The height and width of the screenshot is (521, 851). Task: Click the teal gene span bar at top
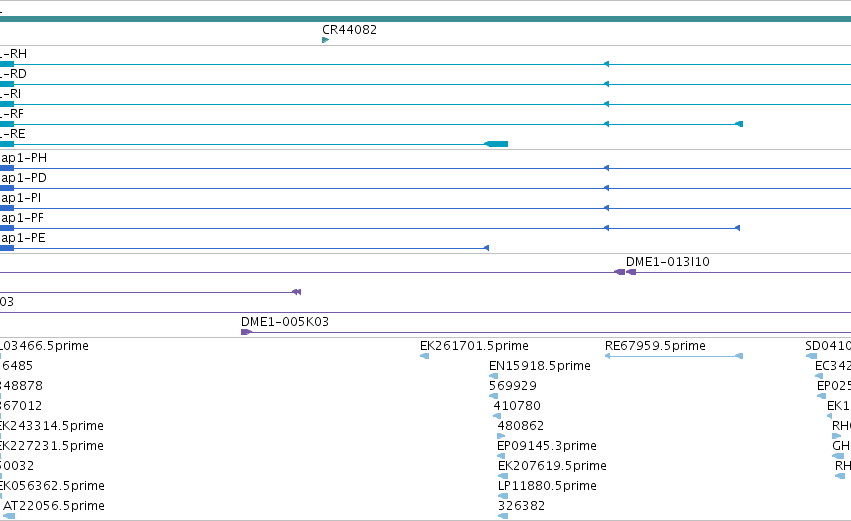tap(426, 20)
